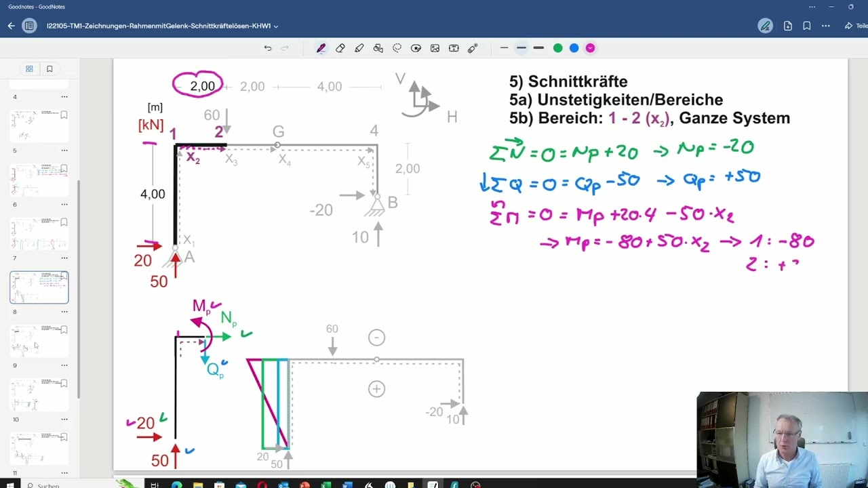
Task: Switch sidebar to bookmarks view
Action: pyautogui.click(x=50, y=68)
